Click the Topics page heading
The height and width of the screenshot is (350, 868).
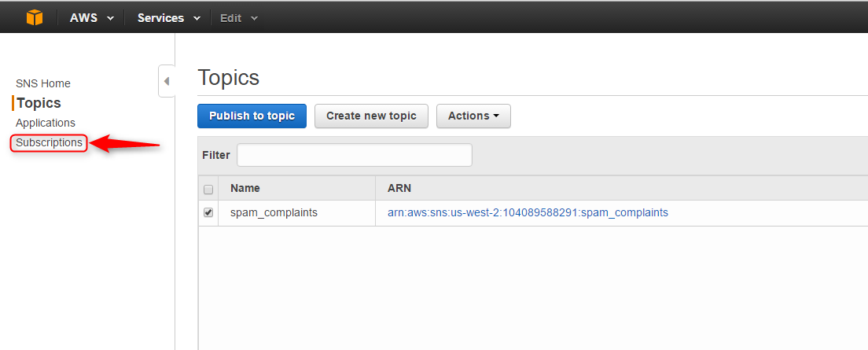click(x=229, y=78)
